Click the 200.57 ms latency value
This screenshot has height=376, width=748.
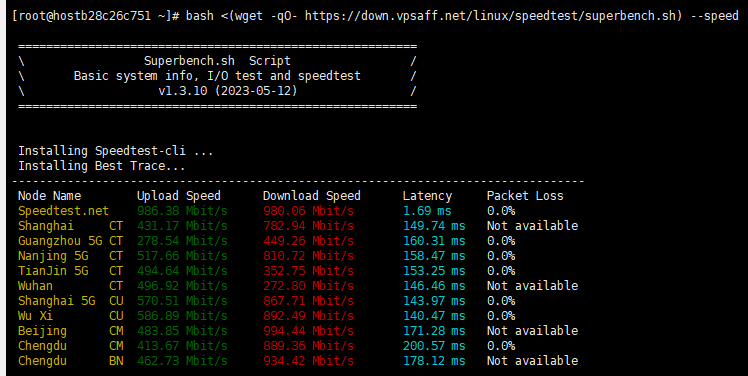pos(434,346)
